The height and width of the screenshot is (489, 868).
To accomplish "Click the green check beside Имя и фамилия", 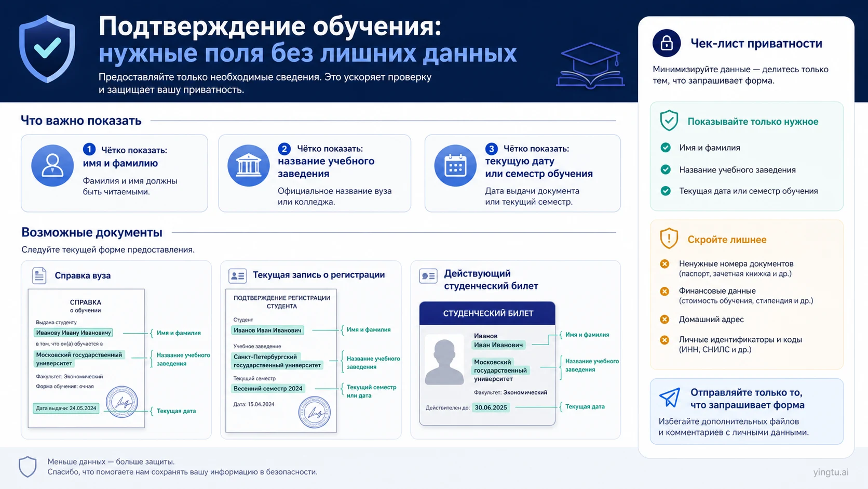I will [666, 148].
